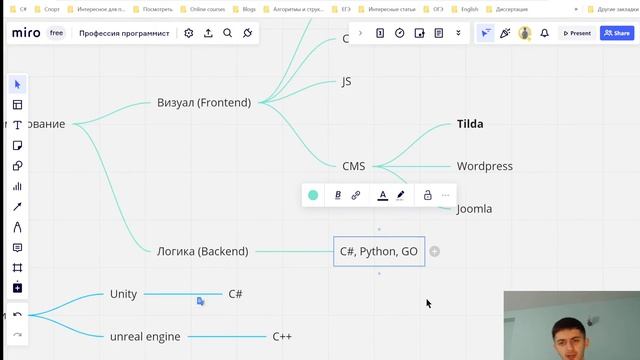The width and height of the screenshot is (640, 360).
Task: Open the Note card icon in top bar
Action: tap(419, 33)
